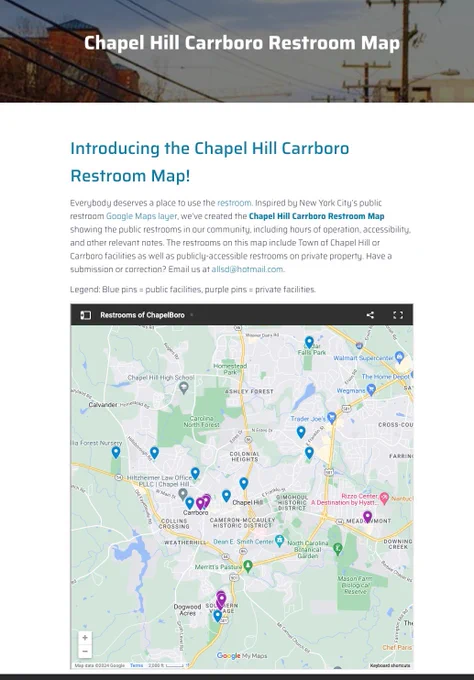Click the Legend: Blue pins text line

pyautogui.click(x=193, y=289)
